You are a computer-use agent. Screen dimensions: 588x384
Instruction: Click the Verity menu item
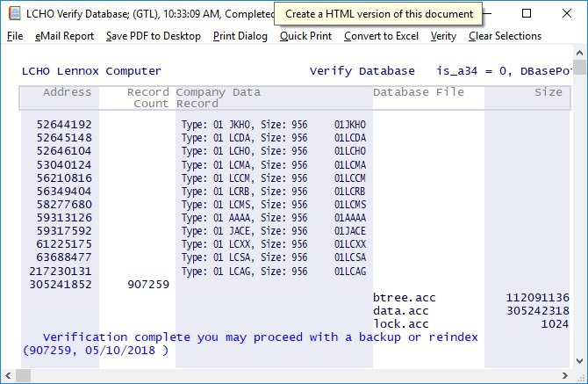(443, 36)
